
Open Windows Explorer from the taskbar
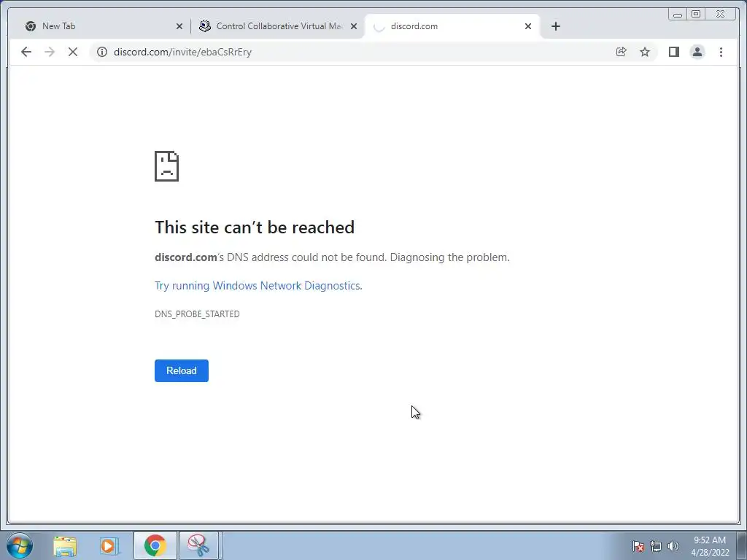tap(65, 545)
